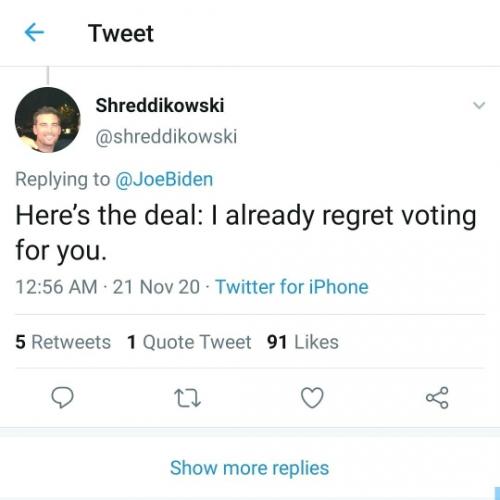Viewport: 500px width, 500px height.
Task: View the 1 Quote Tweet
Action: pyautogui.click(x=189, y=342)
